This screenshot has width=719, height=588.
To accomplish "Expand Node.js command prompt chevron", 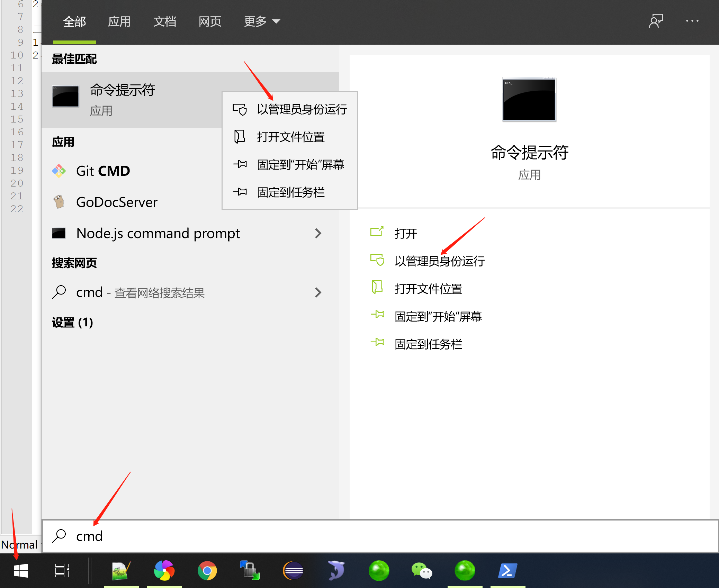I will click(x=318, y=233).
